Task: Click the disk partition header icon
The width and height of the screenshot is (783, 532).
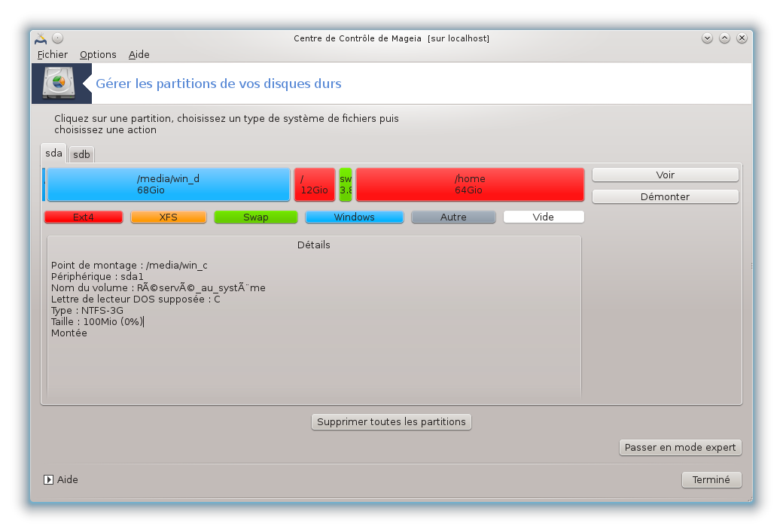Action: point(59,84)
